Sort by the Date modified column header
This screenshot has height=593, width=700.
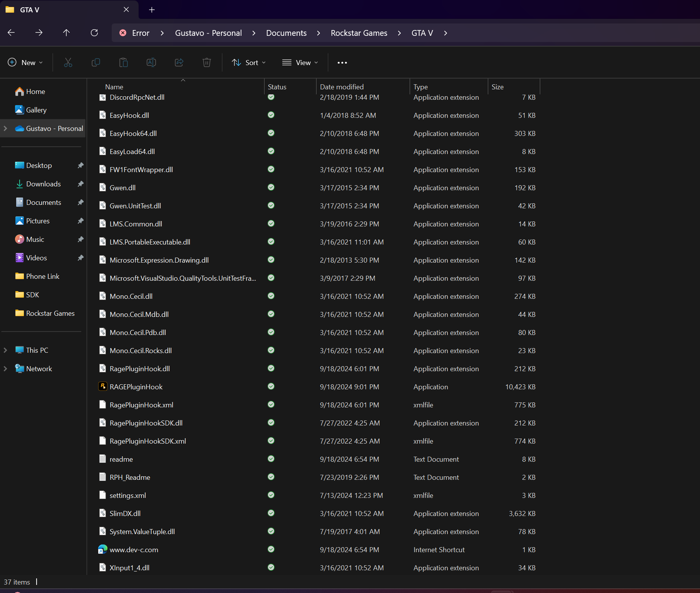click(342, 87)
